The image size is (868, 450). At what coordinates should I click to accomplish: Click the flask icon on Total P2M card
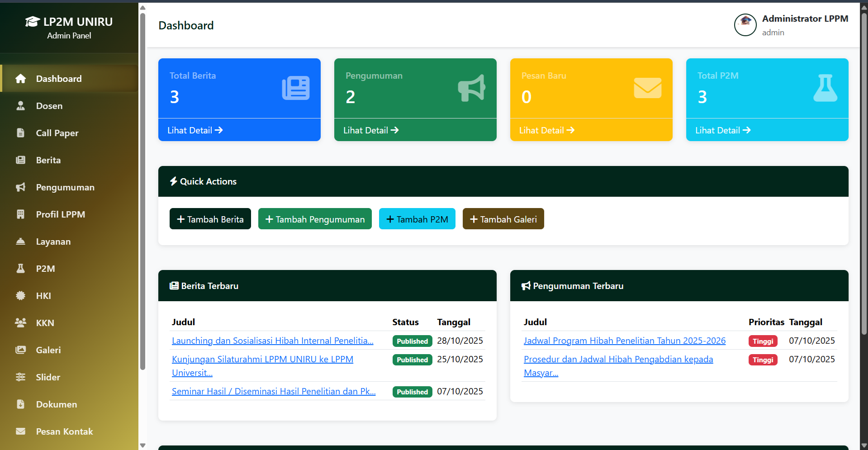pos(825,88)
